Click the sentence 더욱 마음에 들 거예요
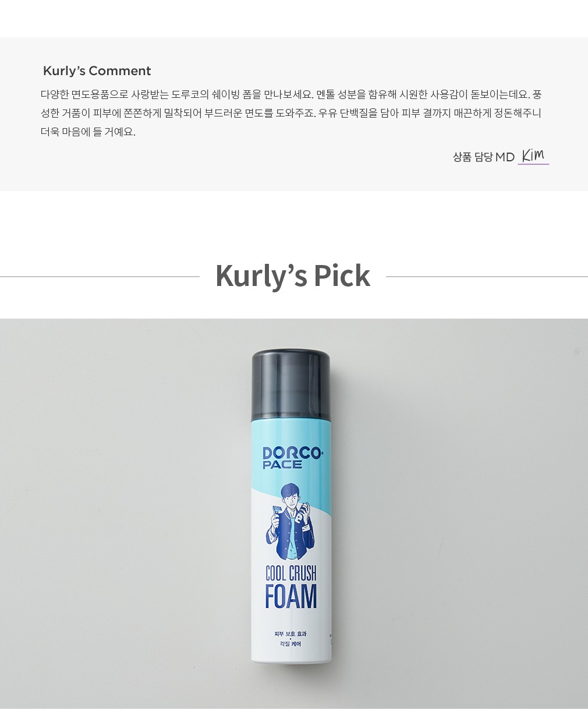Image resolution: width=588 pixels, height=710 pixels. 88,132
